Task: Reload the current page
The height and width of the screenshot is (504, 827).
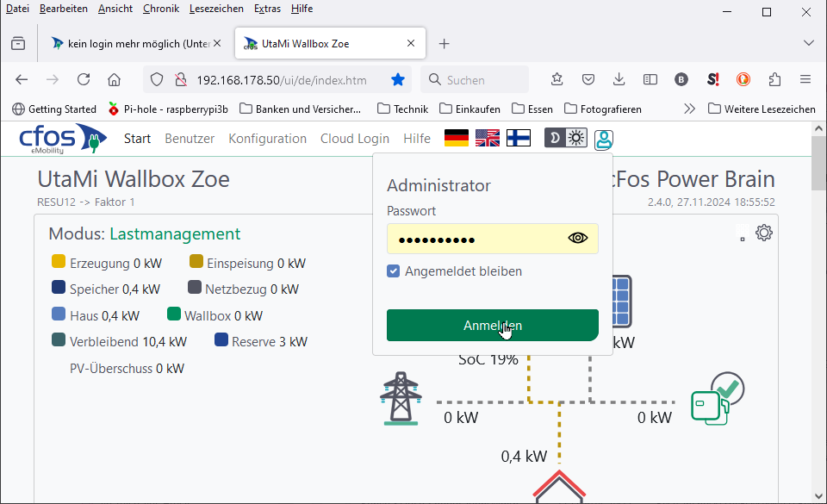Action: point(84,79)
